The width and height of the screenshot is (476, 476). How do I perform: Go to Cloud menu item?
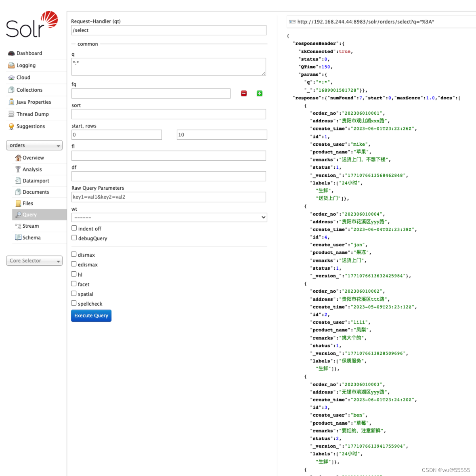tap(23, 78)
